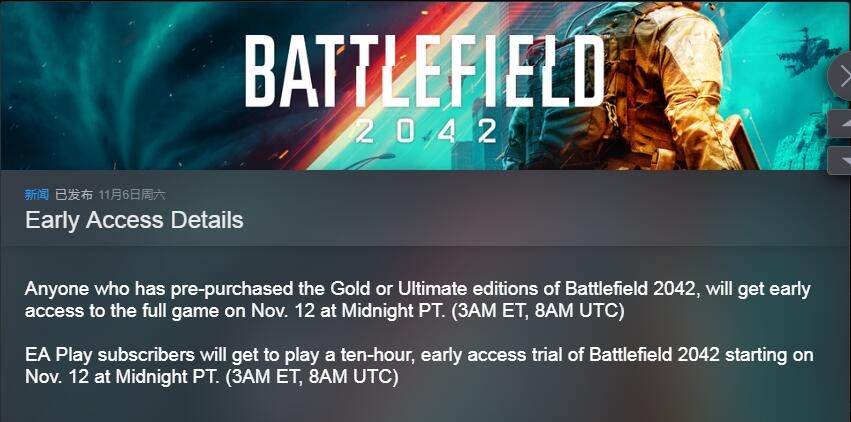The width and height of the screenshot is (851, 422).
Task: Open the blue 新闻 news tag
Action: click(37, 195)
